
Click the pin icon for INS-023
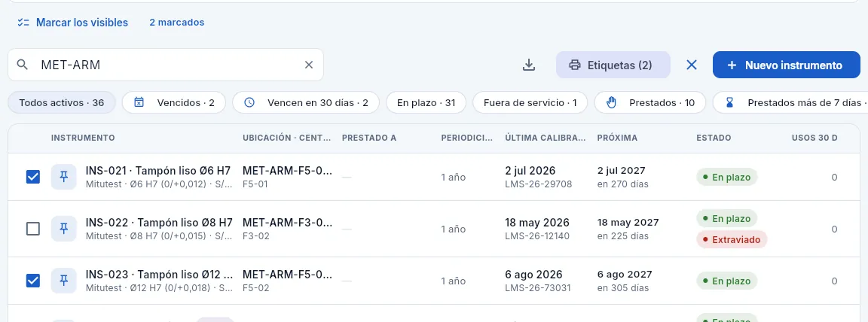tap(63, 281)
